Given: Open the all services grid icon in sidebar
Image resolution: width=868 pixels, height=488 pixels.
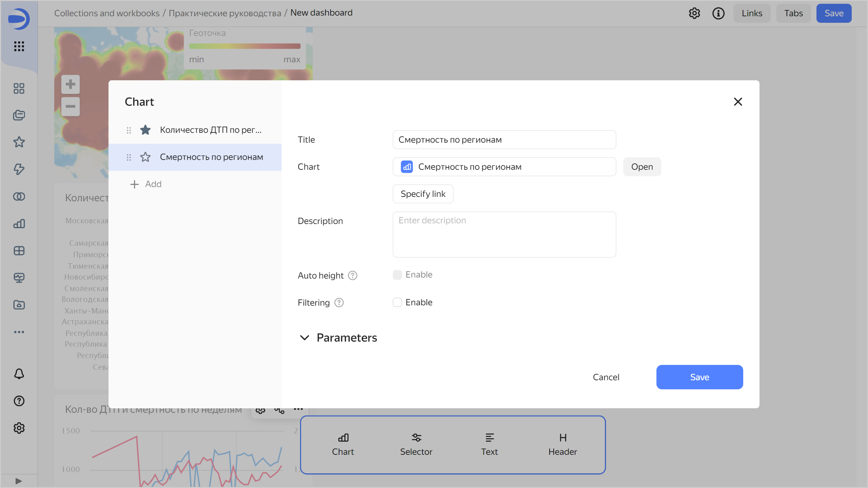Looking at the screenshot, I should pos(19,46).
